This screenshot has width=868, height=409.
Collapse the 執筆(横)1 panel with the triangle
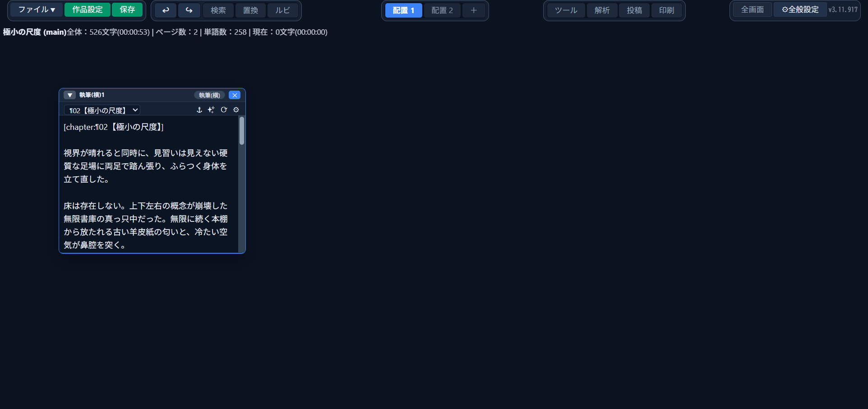(x=69, y=95)
